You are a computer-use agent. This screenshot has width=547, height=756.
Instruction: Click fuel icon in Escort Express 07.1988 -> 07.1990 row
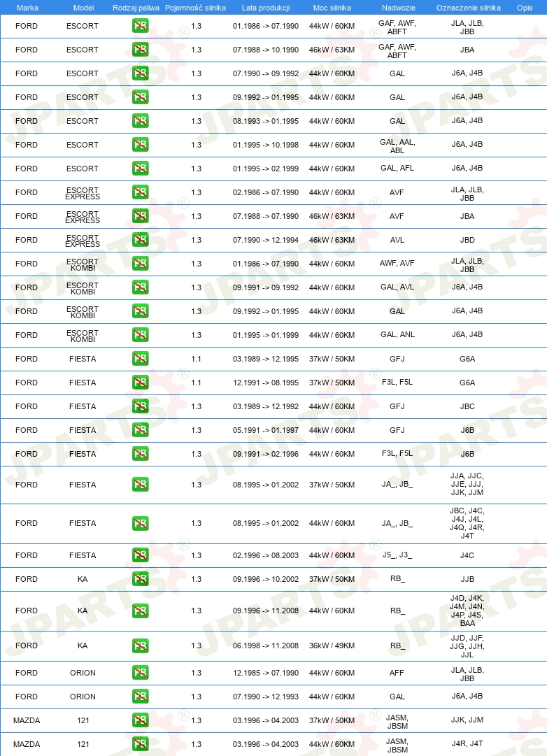click(141, 216)
